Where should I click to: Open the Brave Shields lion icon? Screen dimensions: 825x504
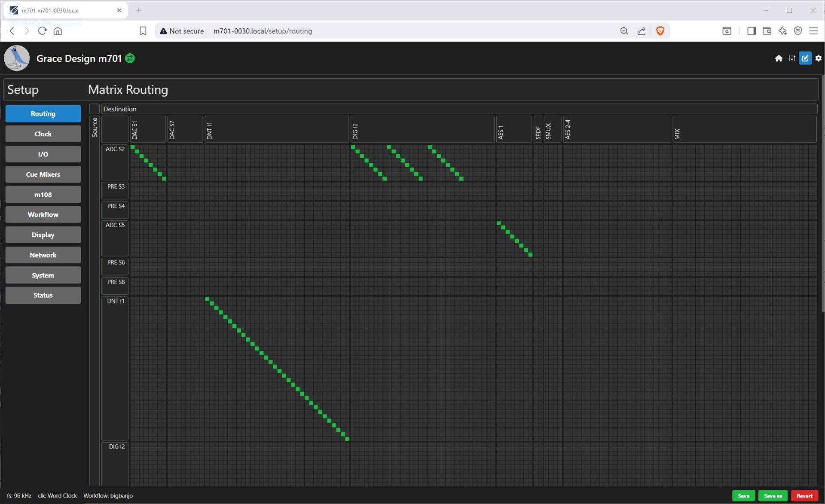660,31
